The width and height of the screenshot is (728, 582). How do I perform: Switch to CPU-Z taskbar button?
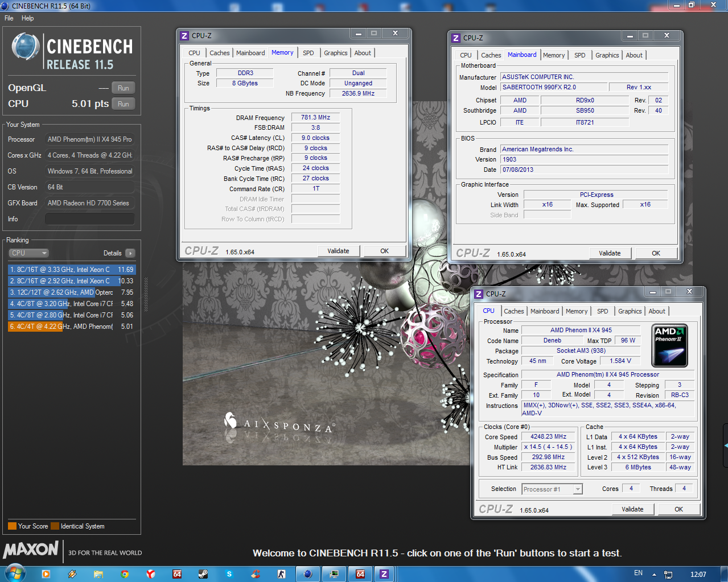click(384, 574)
